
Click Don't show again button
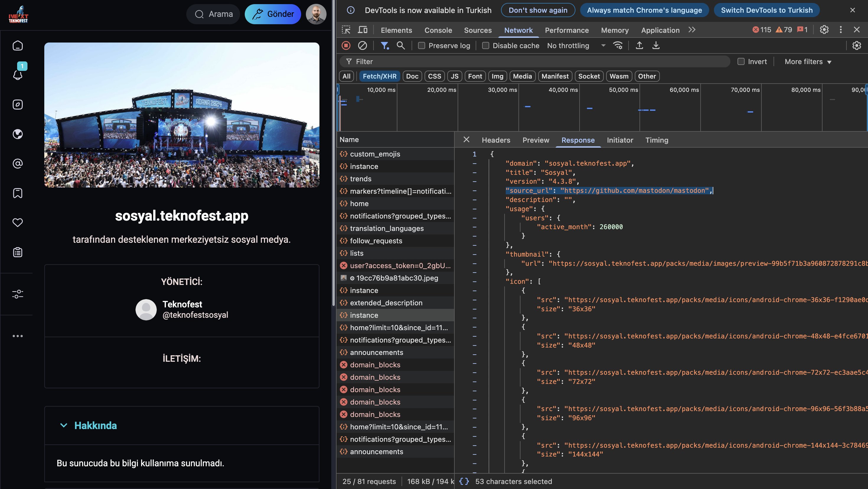(538, 10)
